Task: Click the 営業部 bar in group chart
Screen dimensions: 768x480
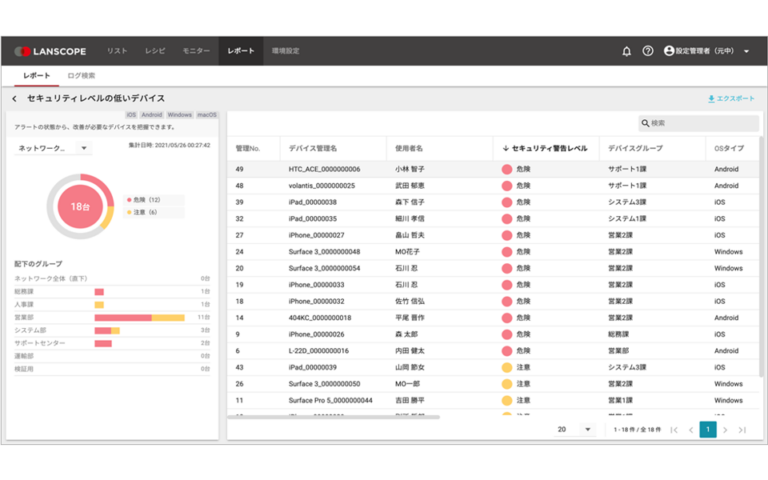Action: point(139,317)
